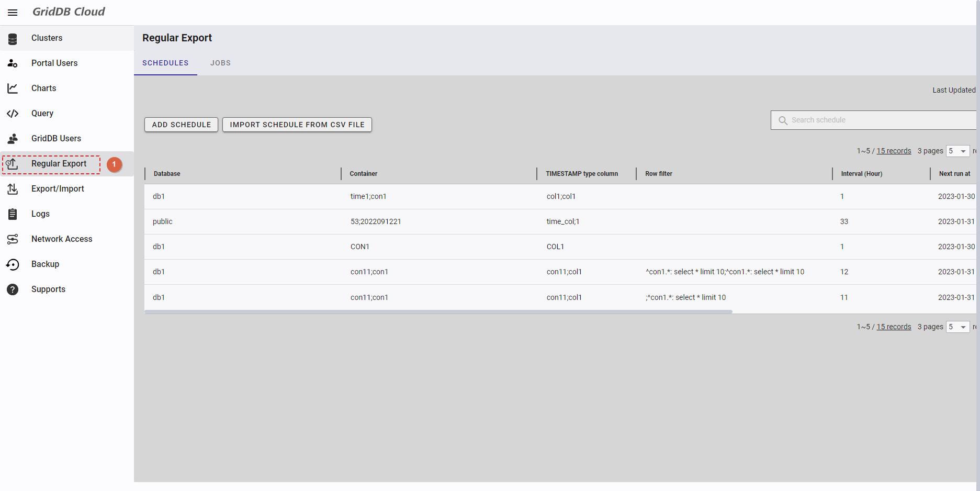The height and width of the screenshot is (491, 980).
Task: Click the Portal Users icon
Action: point(13,63)
